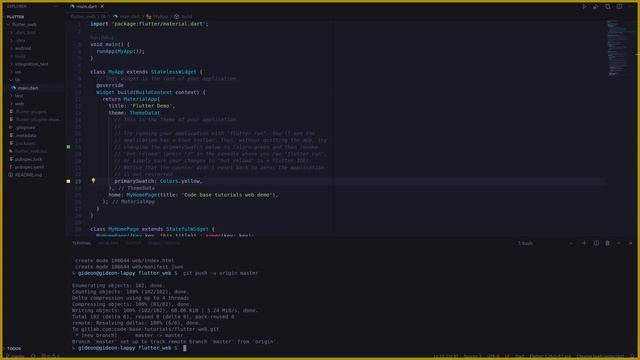This screenshot has width=640, height=360.
Task: Collapse the flutter_web root folder
Action: click(x=23, y=24)
